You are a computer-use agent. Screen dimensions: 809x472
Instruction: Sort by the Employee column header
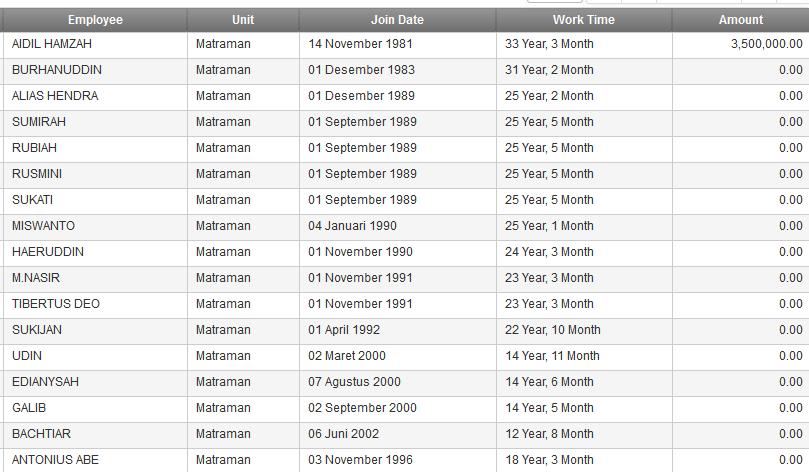95,20
